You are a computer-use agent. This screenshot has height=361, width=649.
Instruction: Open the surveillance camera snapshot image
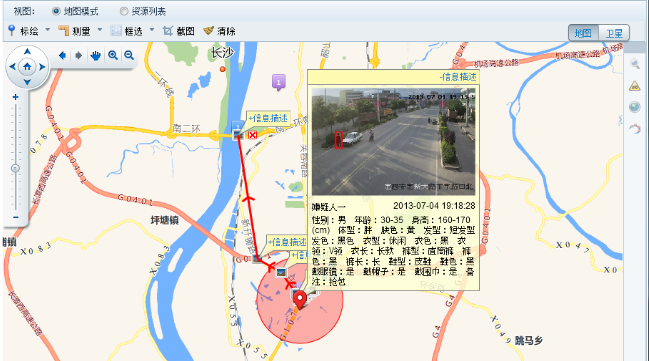tap(393, 141)
